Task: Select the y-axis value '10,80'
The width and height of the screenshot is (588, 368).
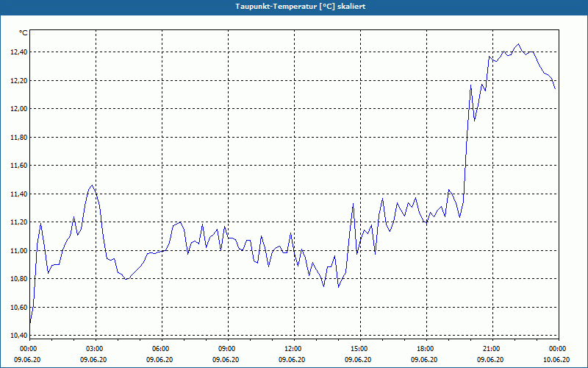Action: [x=19, y=279]
